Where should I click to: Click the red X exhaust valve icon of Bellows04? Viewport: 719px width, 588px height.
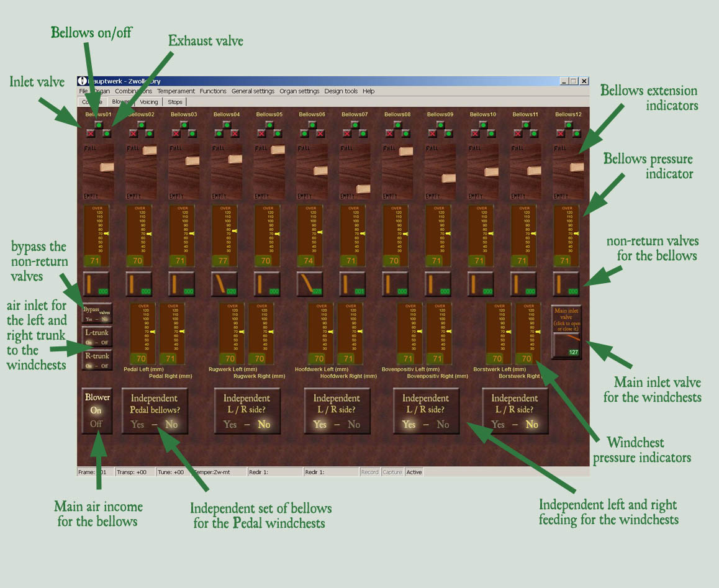235,133
